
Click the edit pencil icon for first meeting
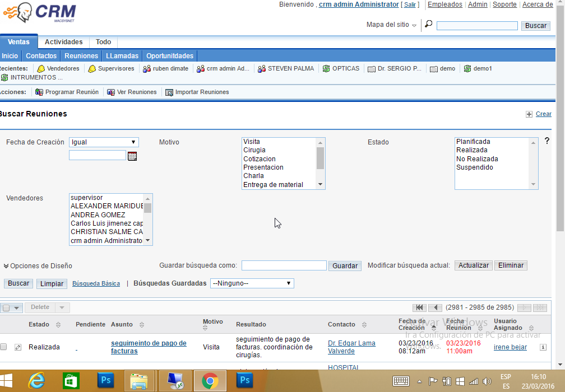coord(18,347)
